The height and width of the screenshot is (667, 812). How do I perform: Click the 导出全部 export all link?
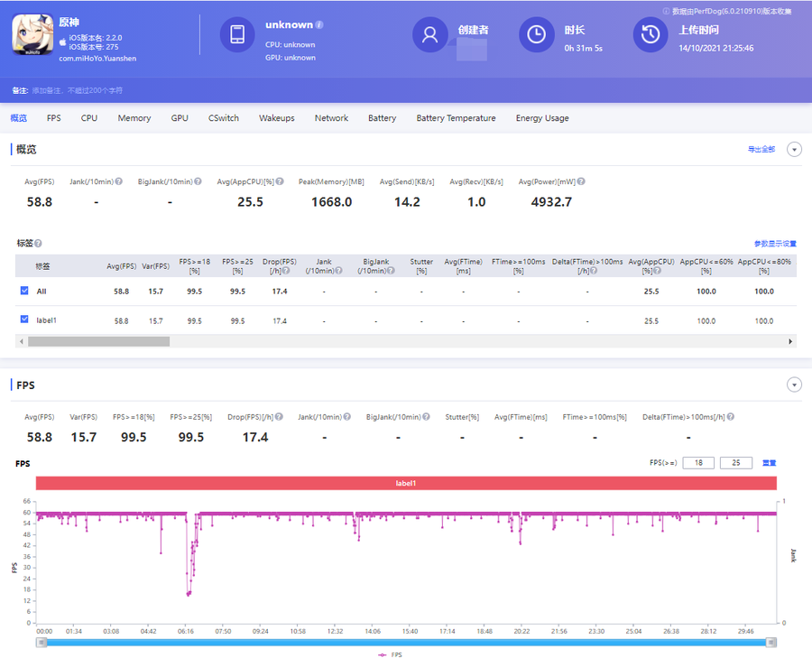pyautogui.click(x=761, y=150)
